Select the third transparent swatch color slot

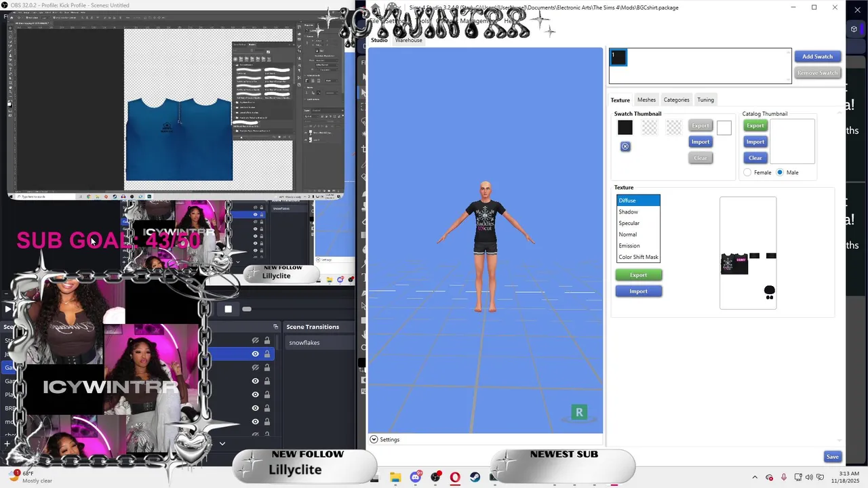tap(673, 127)
